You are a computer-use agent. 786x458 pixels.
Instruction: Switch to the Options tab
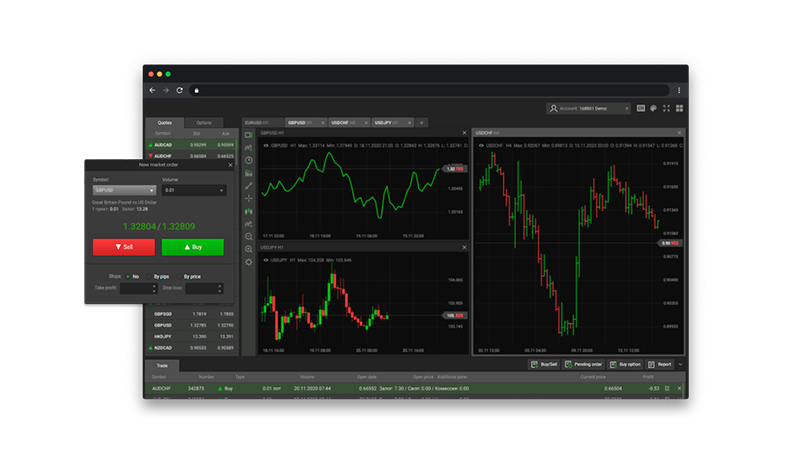203,122
